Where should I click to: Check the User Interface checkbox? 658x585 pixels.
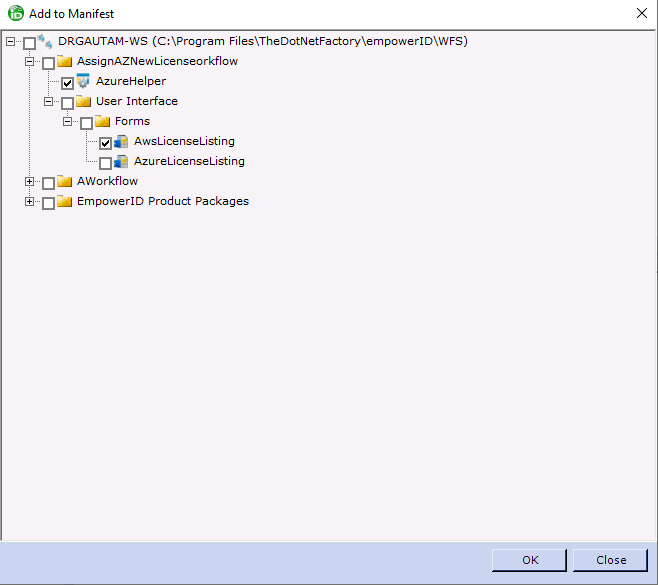point(67,103)
